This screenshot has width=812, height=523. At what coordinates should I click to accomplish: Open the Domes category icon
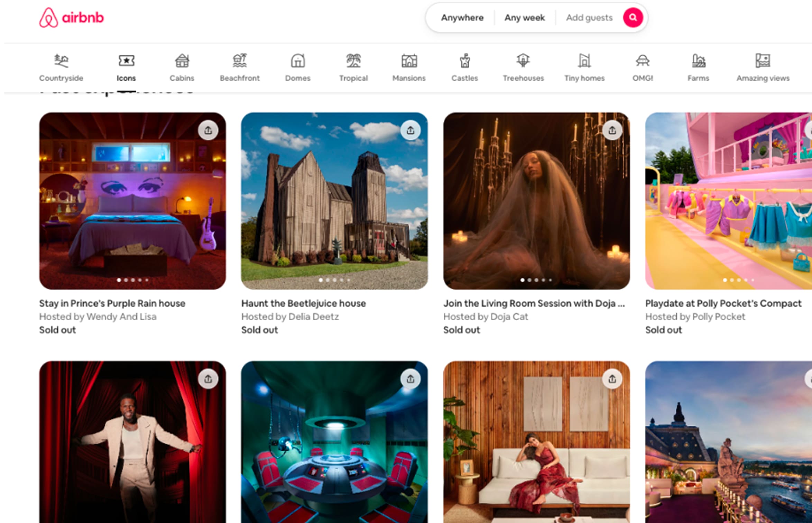click(298, 61)
